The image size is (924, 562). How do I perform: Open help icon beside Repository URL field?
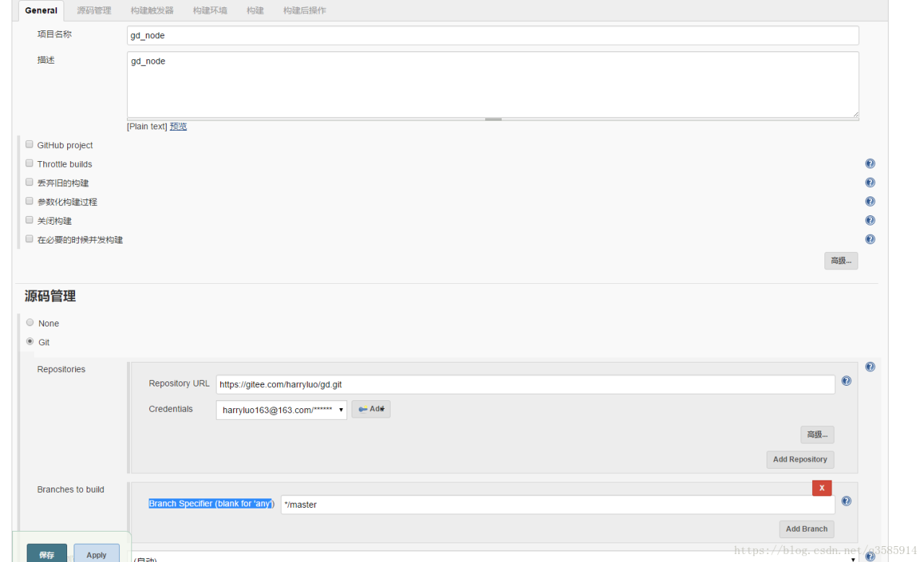846,381
